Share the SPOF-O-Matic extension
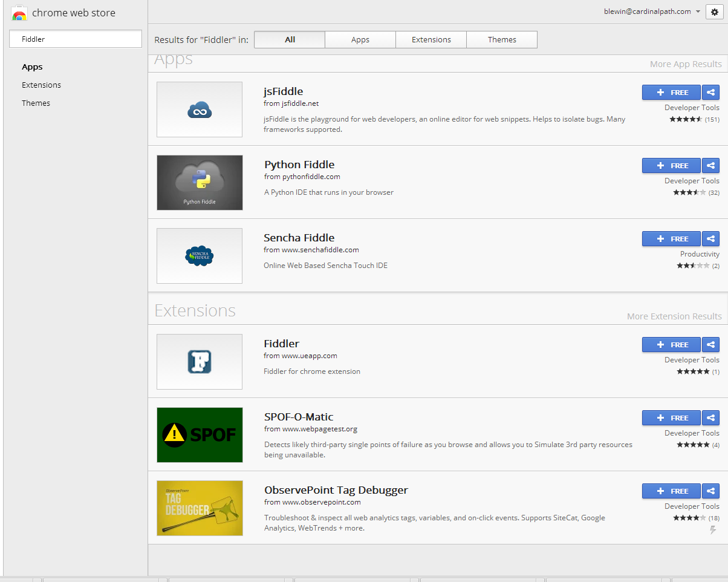 (710, 417)
